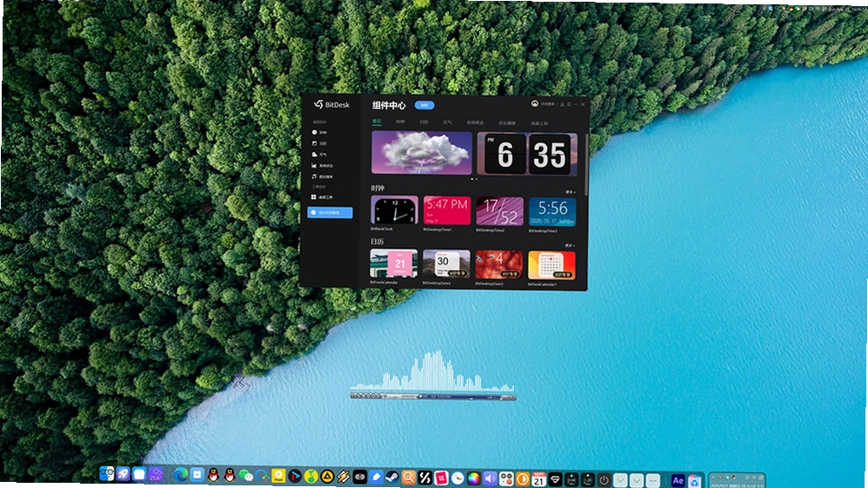This screenshot has width=868, height=488.
Task: Expand more clock widgets with arrow link
Action: 571,192
